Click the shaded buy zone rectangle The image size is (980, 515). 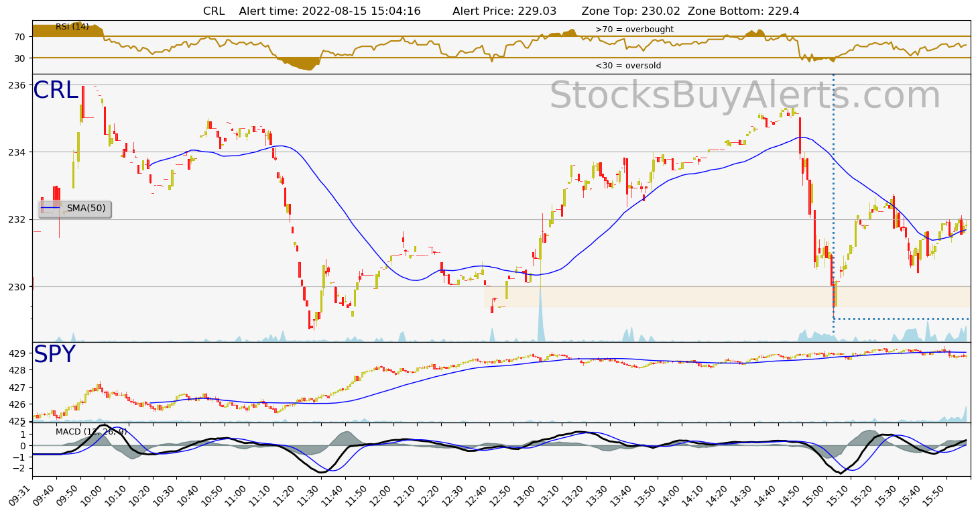tap(727, 296)
